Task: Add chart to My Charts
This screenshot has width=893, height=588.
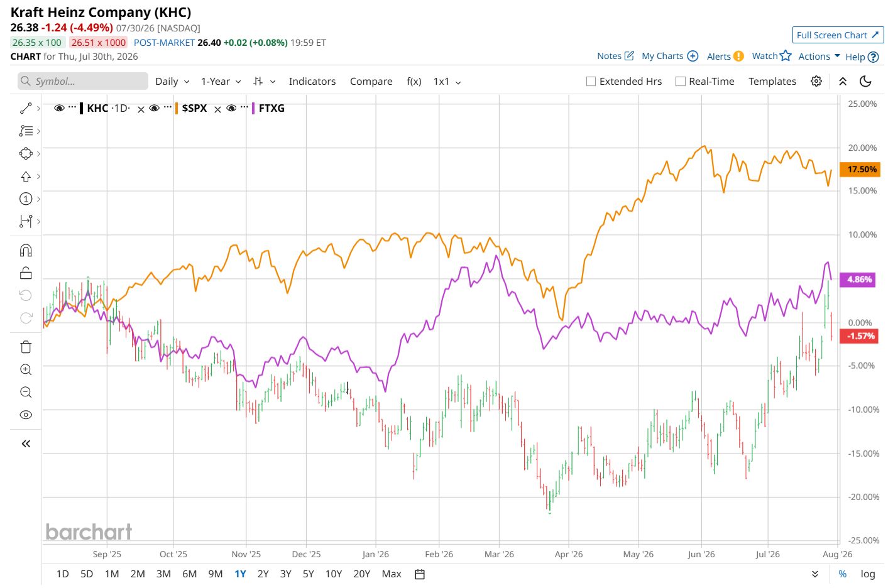Action: (x=670, y=56)
